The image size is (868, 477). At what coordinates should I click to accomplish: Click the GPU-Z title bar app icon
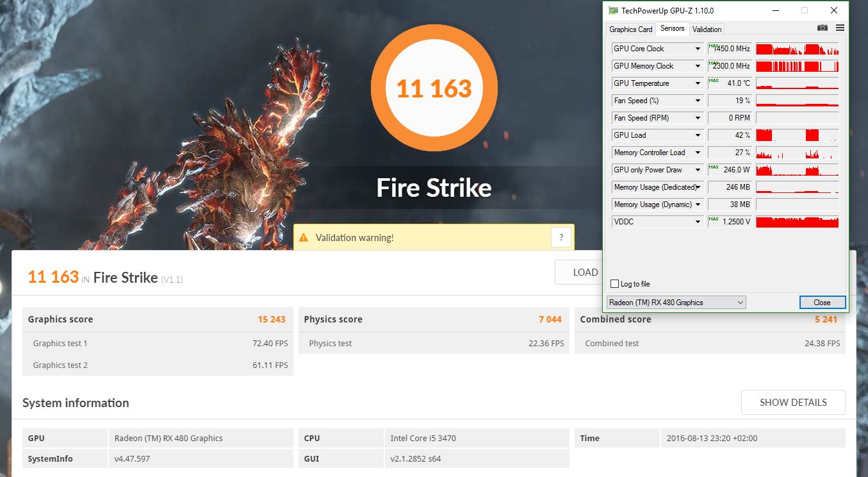(x=614, y=10)
